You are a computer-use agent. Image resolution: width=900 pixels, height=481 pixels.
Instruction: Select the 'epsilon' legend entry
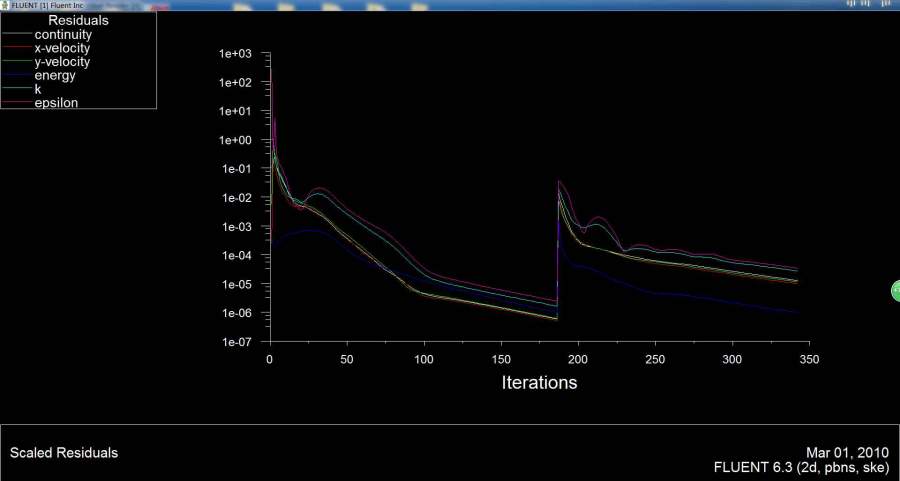[56, 103]
